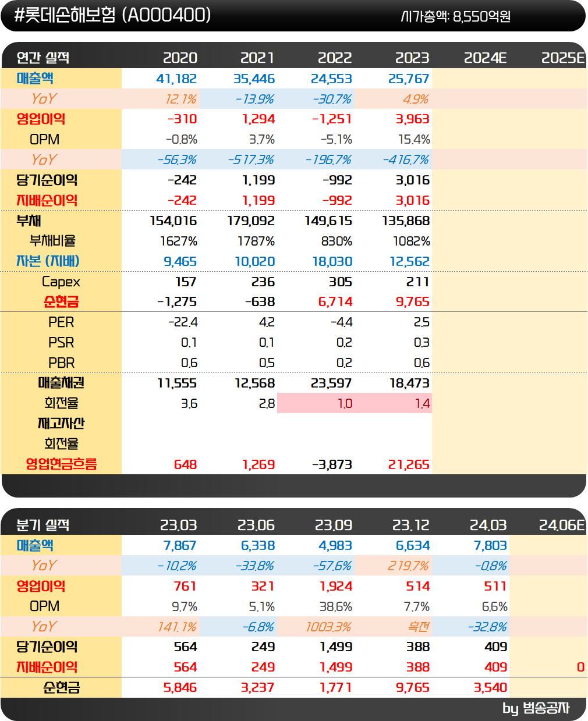
Task: Click the PER value -22.4
Action: (x=183, y=322)
